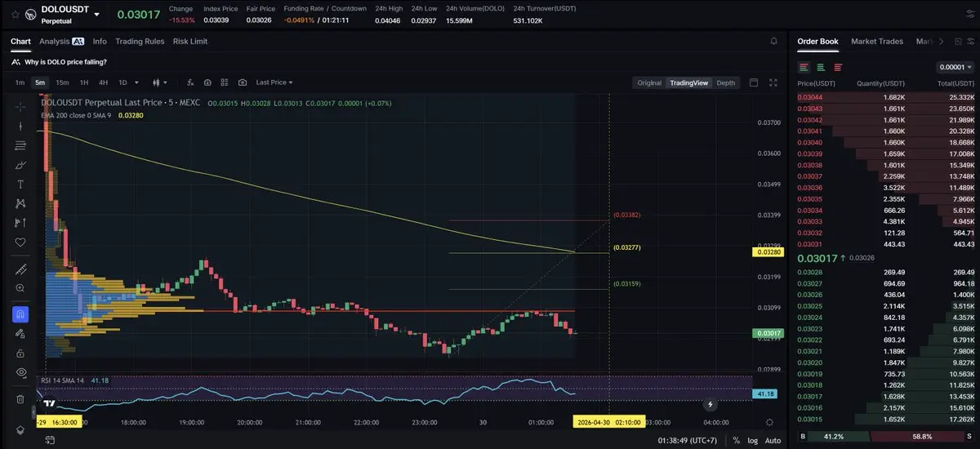Toggle the log scale button
980x449 pixels.
[x=752, y=440]
